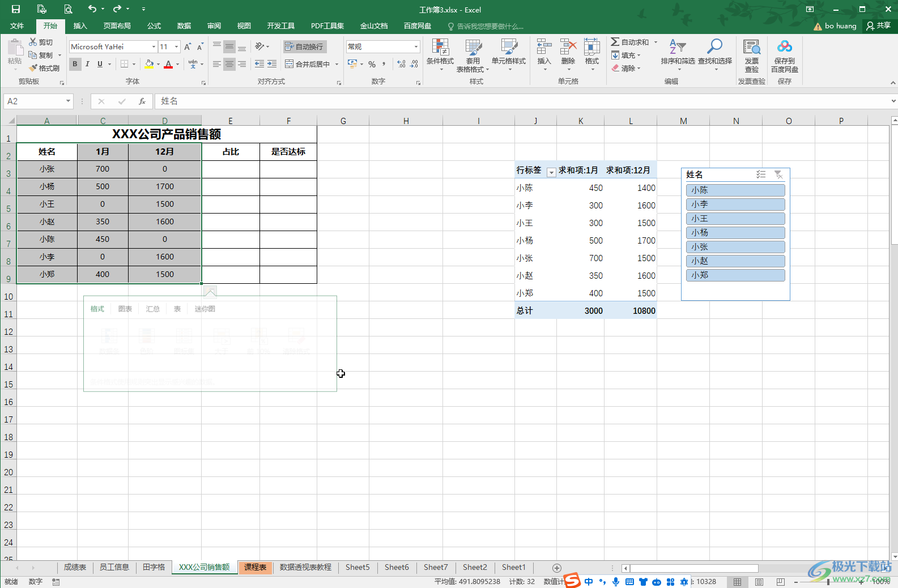Click the Invoice Check (发票查验) icon
Viewport: 898px width, 588px height.
point(752,48)
